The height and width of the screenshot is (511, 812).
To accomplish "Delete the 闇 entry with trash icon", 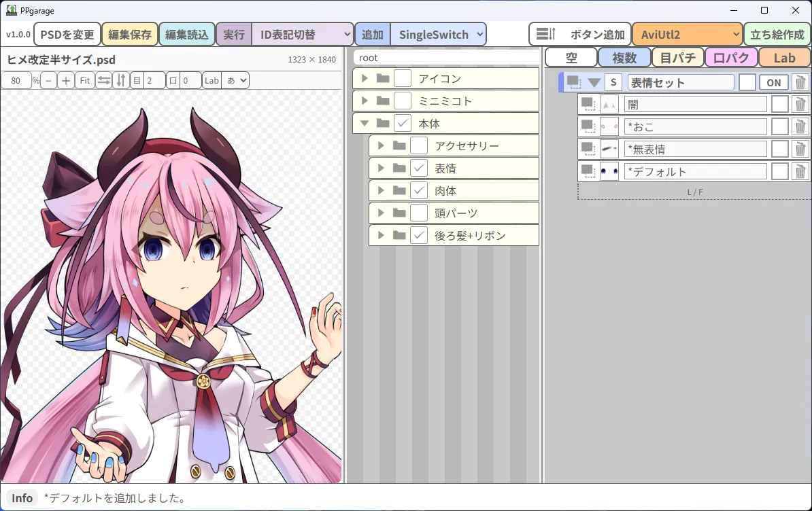I will click(800, 105).
